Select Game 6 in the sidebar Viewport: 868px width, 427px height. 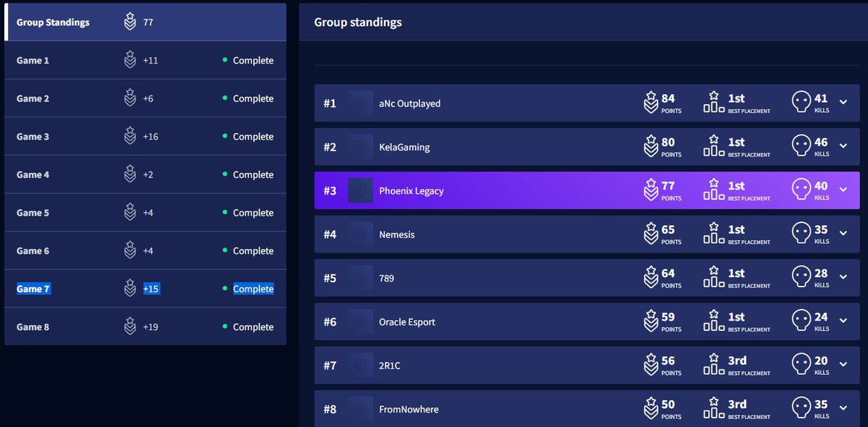click(x=145, y=250)
